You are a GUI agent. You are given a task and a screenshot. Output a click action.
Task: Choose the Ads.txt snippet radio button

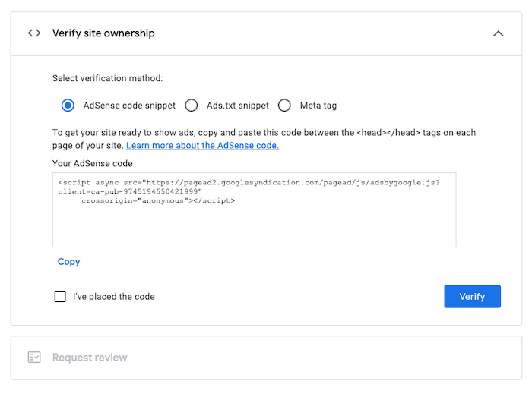(192, 106)
